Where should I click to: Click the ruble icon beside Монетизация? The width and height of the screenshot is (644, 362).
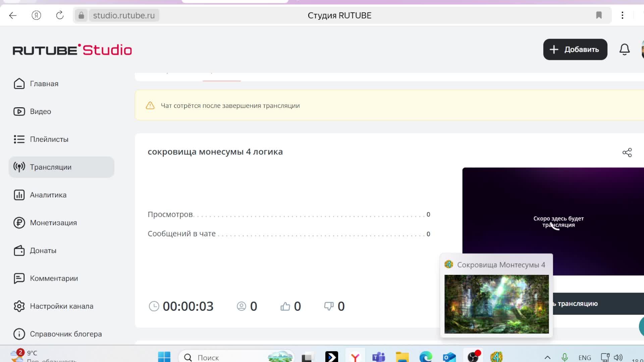[x=19, y=223]
